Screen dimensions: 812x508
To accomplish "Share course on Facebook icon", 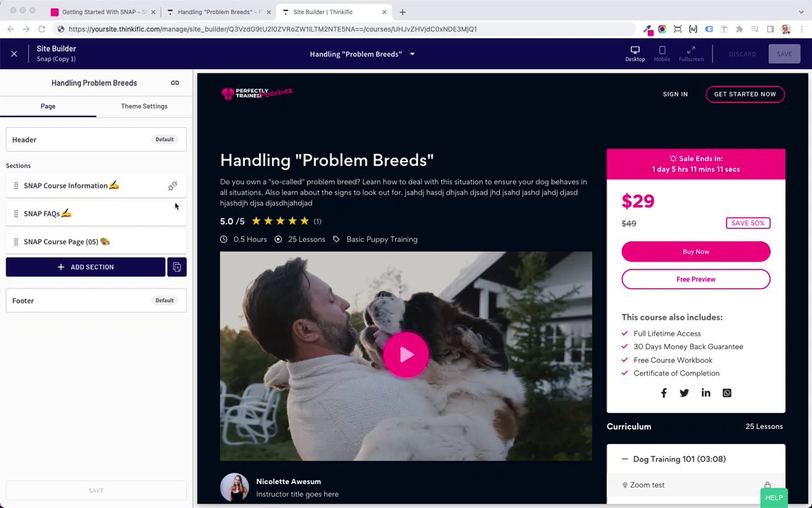I will tap(663, 393).
